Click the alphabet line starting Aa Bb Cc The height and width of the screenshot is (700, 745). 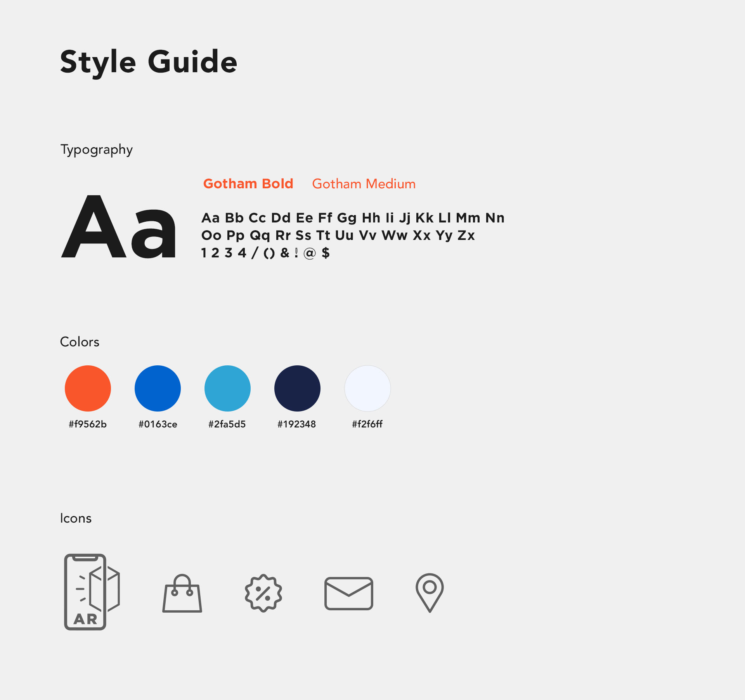click(353, 218)
